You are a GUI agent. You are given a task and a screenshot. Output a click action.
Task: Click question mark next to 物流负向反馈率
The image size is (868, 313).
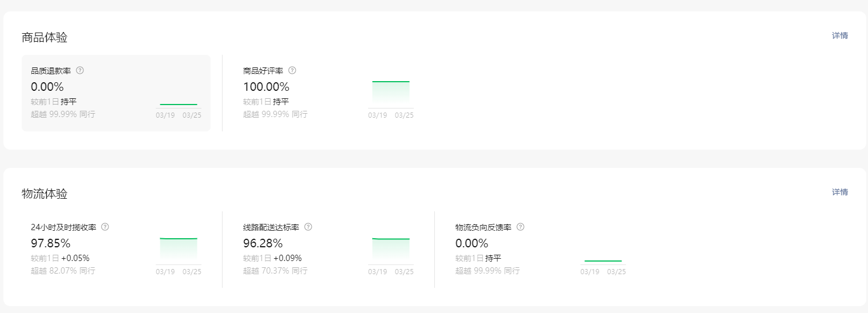[520, 227]
